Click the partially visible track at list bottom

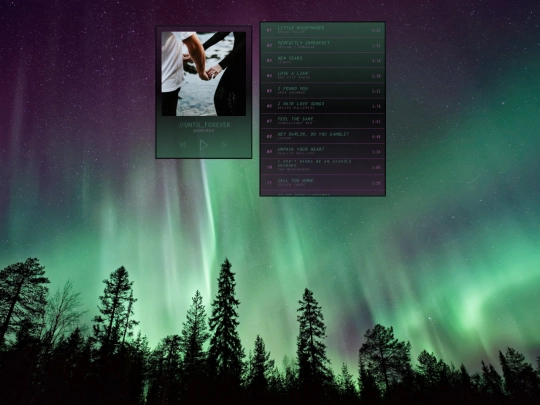(322, 193)
